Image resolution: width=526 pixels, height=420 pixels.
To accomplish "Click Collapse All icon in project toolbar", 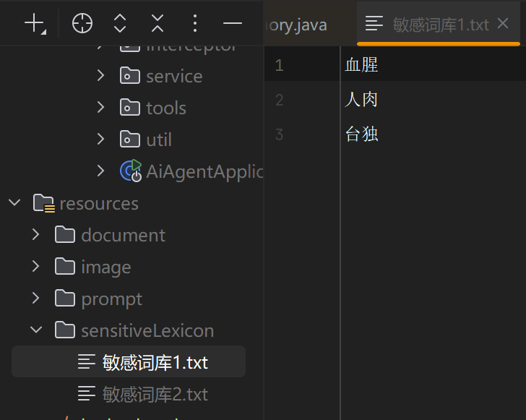I will pyautogui.click(x=158, y=24).
